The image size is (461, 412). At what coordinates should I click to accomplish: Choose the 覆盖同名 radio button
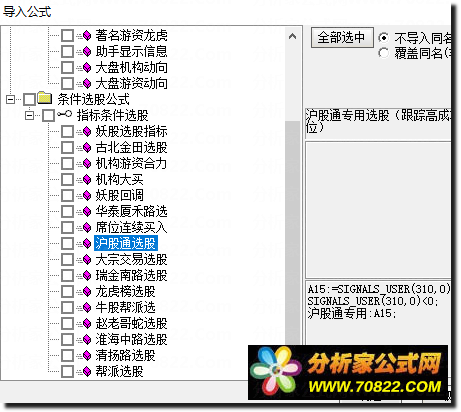[384, 53]
